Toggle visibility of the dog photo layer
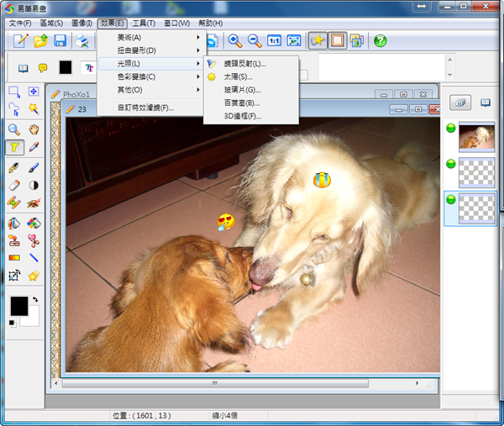Viewport: 504px width, 426px height. click(x=451, y=129)
